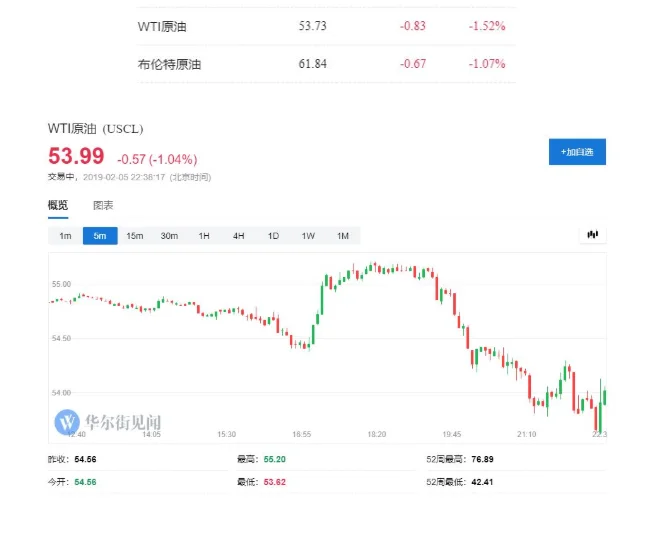
Task: Choose the 1W interval
Action: click(308, 236)
